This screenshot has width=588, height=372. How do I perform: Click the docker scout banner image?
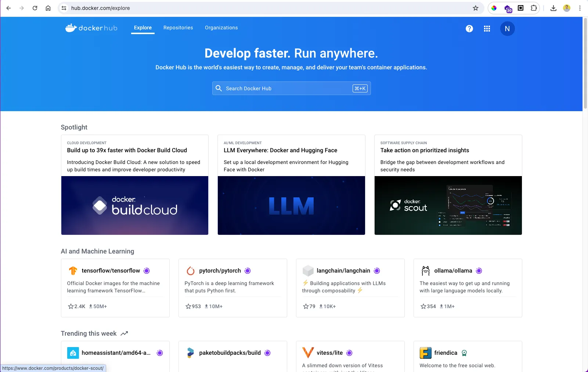pyautogui.click(x=448, y=205)
